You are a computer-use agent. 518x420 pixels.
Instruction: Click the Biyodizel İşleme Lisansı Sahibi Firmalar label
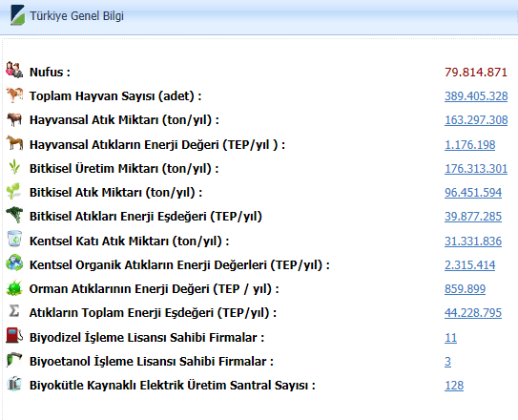pyautogui.click(x=147, y=338)
